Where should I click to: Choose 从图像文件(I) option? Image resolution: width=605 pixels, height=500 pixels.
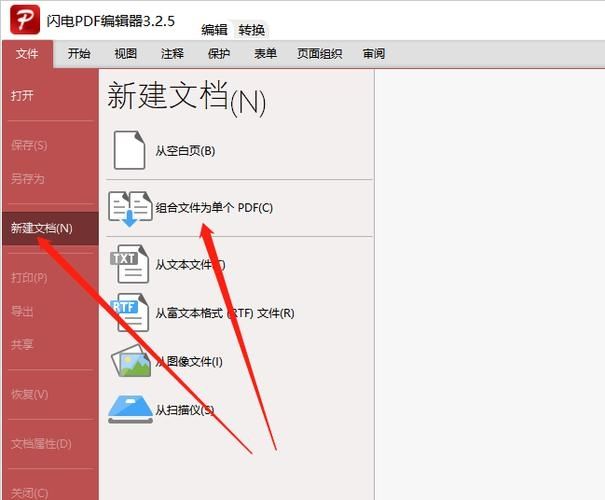pyautogui.click(x=189, y=361)
